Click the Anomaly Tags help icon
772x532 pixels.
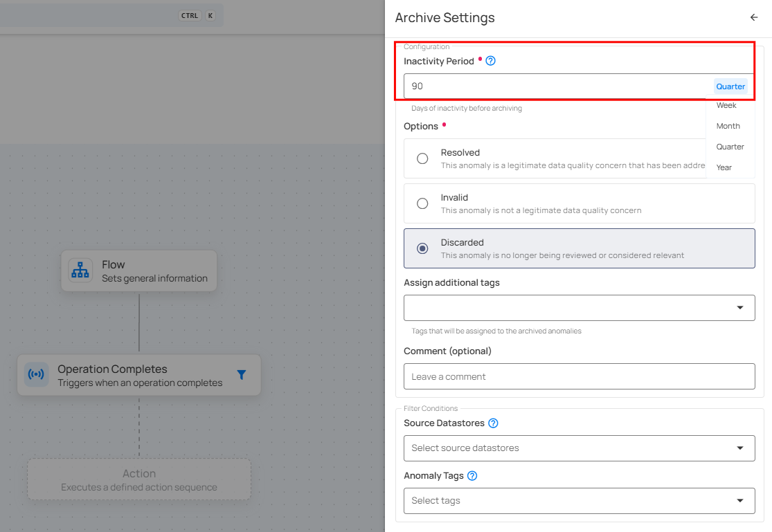(472, 476)
